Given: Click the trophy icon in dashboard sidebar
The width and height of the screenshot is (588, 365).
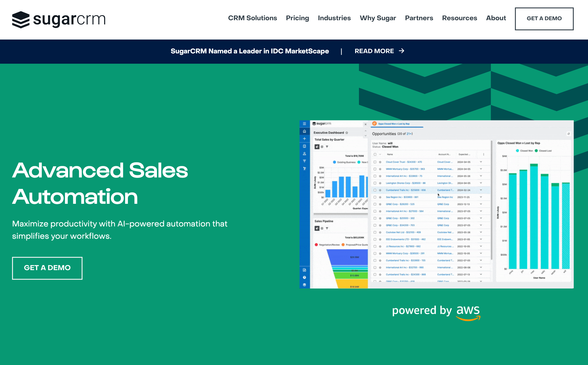Looking at the screenshot, I should pos(304,168).
